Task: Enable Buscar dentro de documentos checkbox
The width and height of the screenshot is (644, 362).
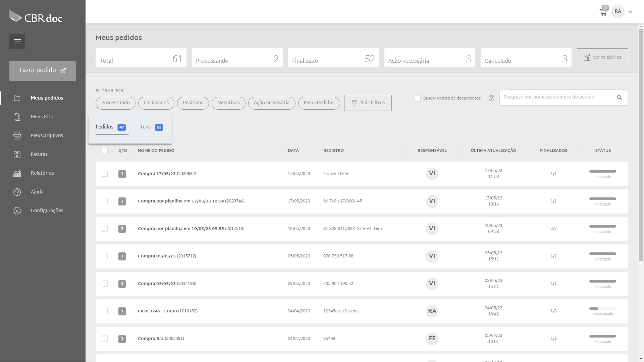Action: 418,98
